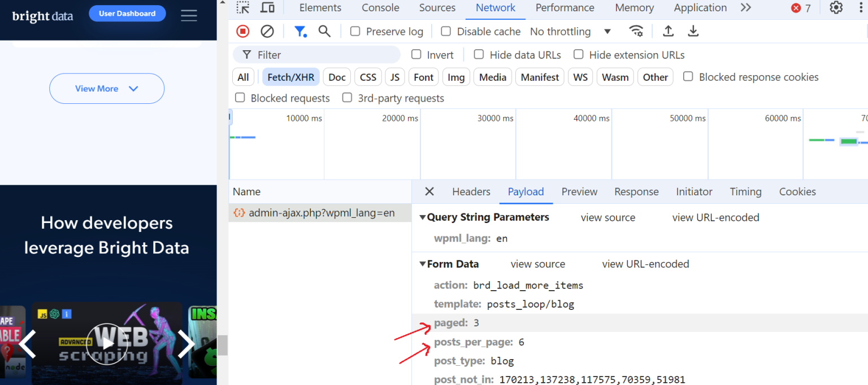The height and width of the screenshot is (385, 868).
Task: Switch to the Response tab
Action: pyautogui.click(x=636, y=191)
